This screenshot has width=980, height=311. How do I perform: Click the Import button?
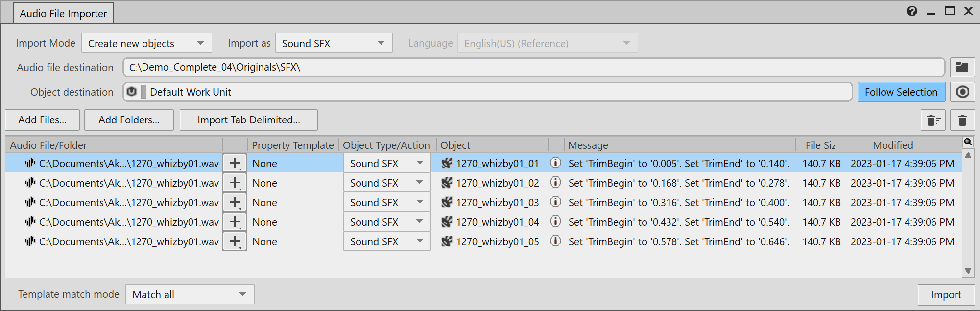click(x=945, y=295)
